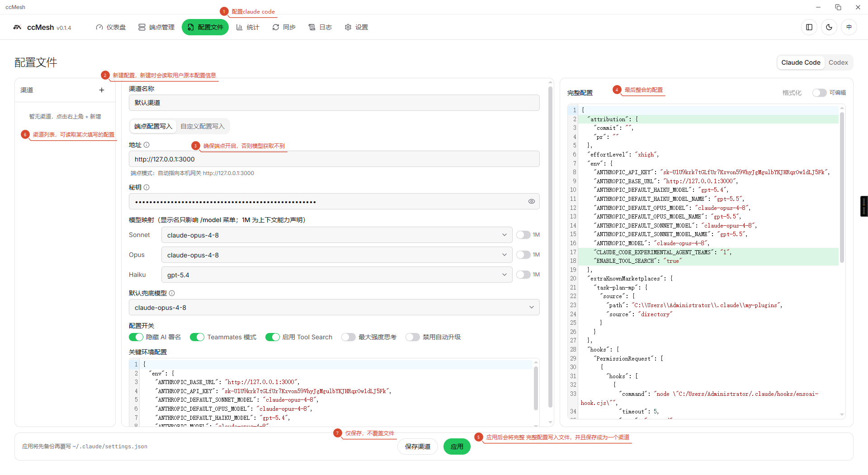Toggle 1M context for Sonnet
Viewport: 868px width, 475px height.
523,235
